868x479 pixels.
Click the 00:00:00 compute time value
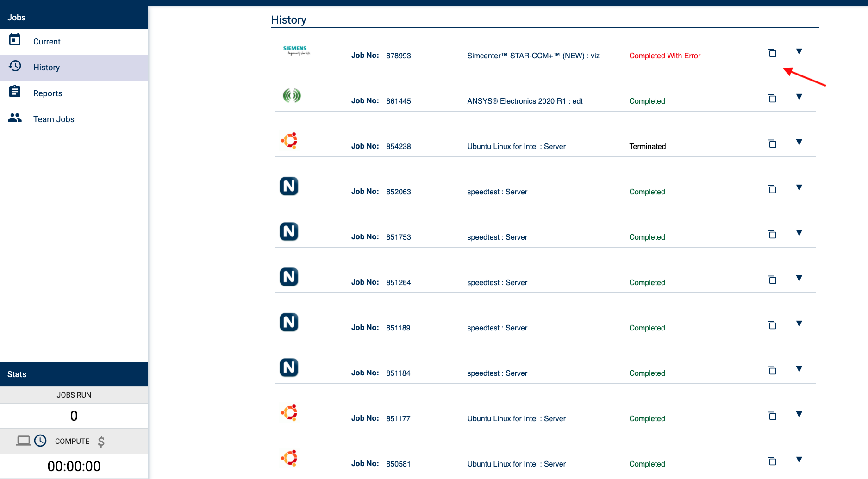(74, 466)
